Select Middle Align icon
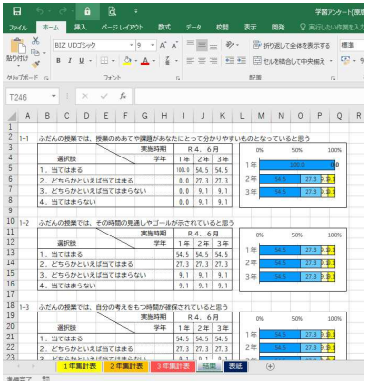The image size is (367, 385). [202, 45]
